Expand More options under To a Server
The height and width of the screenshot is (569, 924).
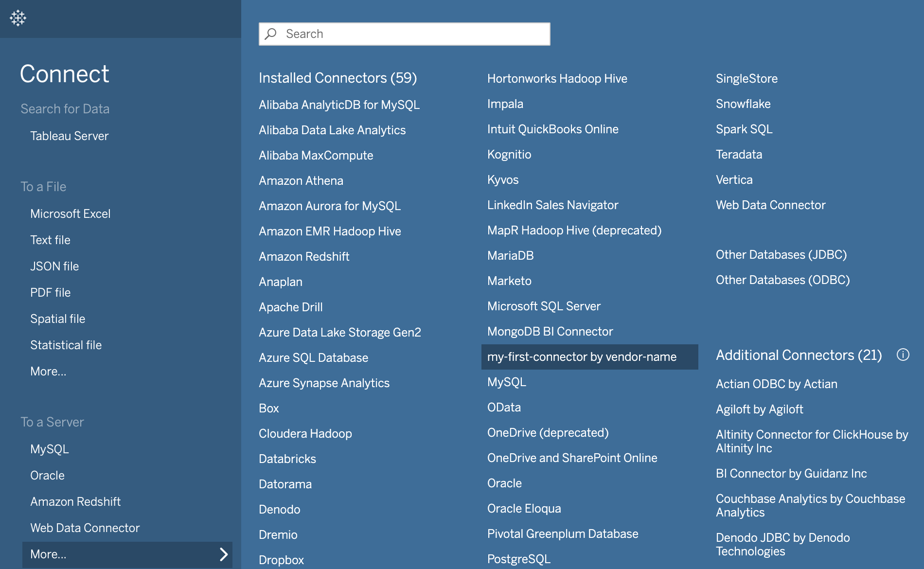48,554
